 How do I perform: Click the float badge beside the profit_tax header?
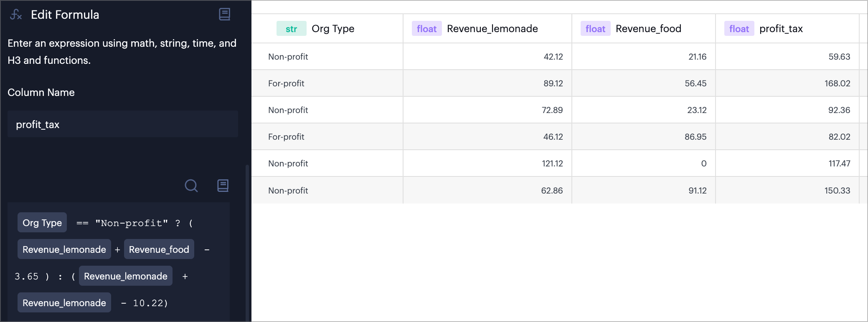pyautogui.click(x=739, y=28)
